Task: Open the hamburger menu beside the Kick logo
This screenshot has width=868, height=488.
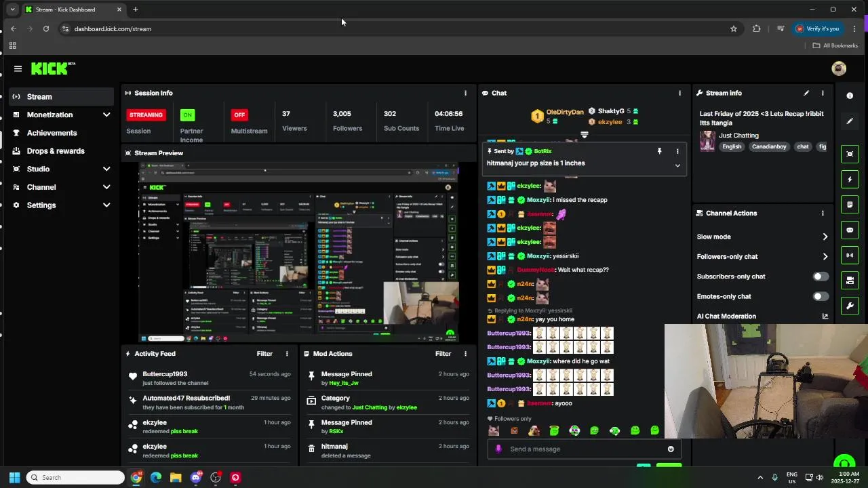Action: click(x=18, y=68)
